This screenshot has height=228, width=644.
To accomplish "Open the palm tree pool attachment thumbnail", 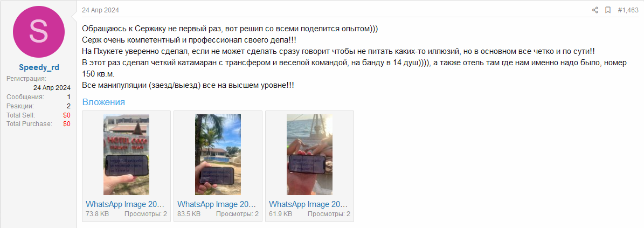I will 218,155.
